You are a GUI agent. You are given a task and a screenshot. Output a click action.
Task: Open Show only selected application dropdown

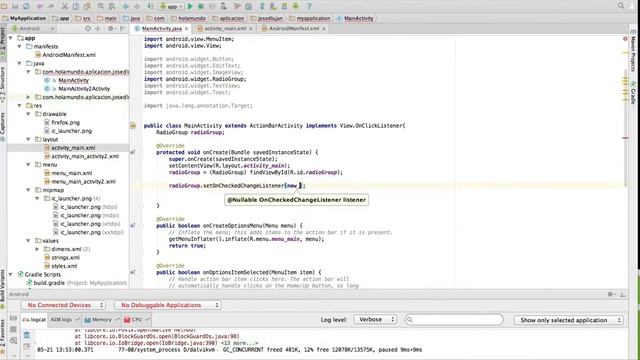coord(569,320)
